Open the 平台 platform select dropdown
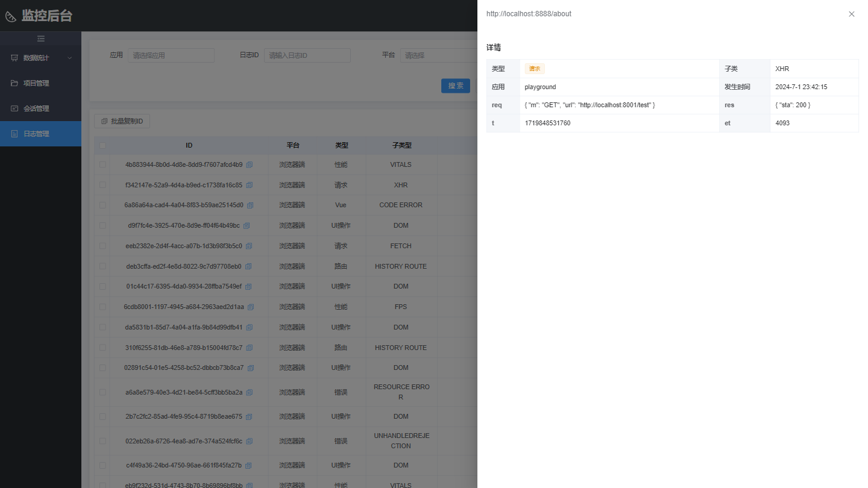The height and width of the screenshot is (488, 868). click(x=438, y=55)
